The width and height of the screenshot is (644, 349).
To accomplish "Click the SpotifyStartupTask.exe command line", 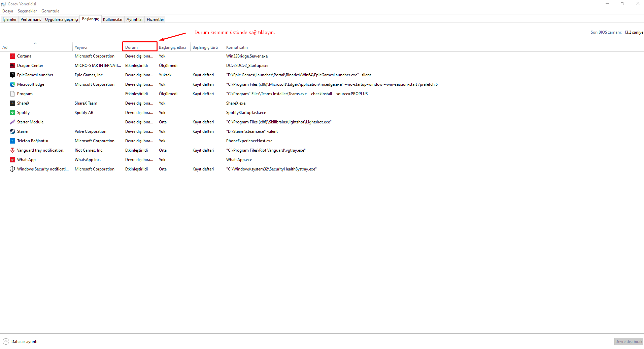I will [246, 113].
